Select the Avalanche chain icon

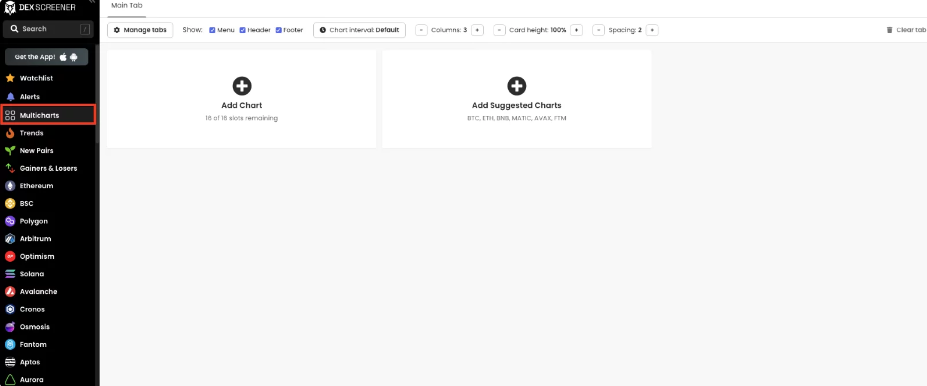(x=10, y=291)
